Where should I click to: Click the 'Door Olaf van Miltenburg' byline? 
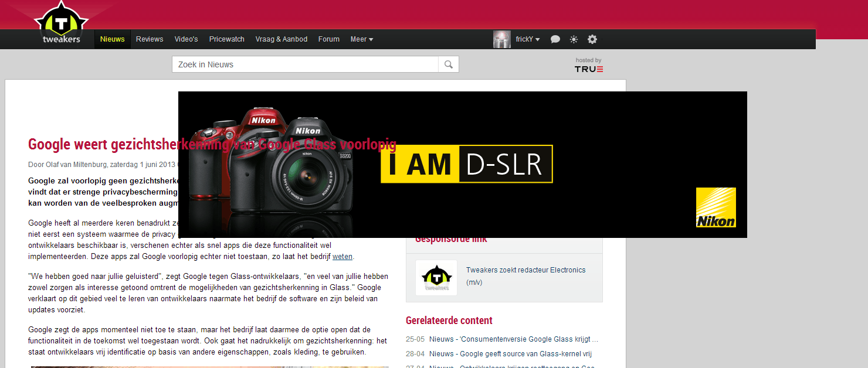click(67, 164)
